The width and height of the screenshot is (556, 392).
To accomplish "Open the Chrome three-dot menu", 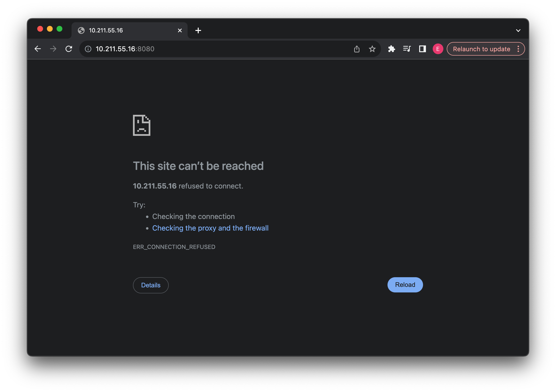I will pyautogui.click(x=518, y=49).
